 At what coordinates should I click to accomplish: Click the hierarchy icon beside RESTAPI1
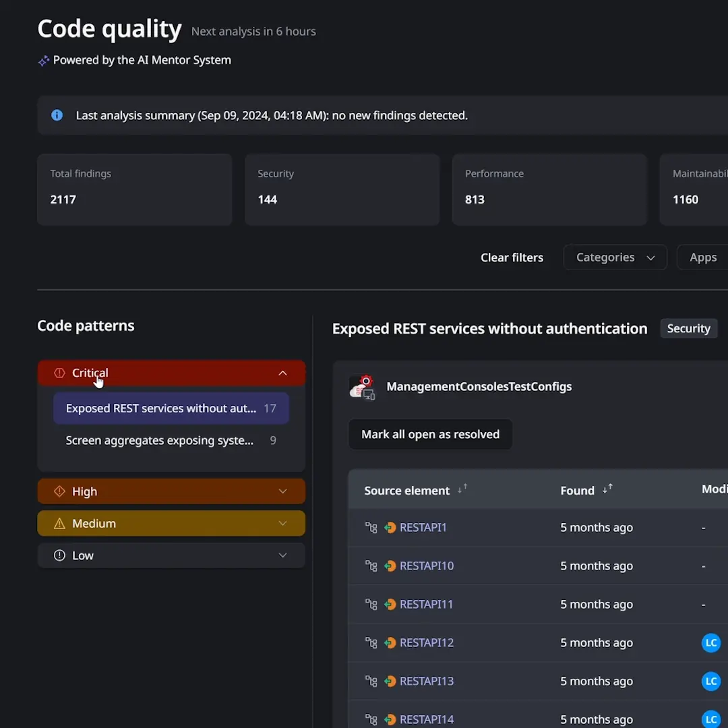click(x=370, y=527)
